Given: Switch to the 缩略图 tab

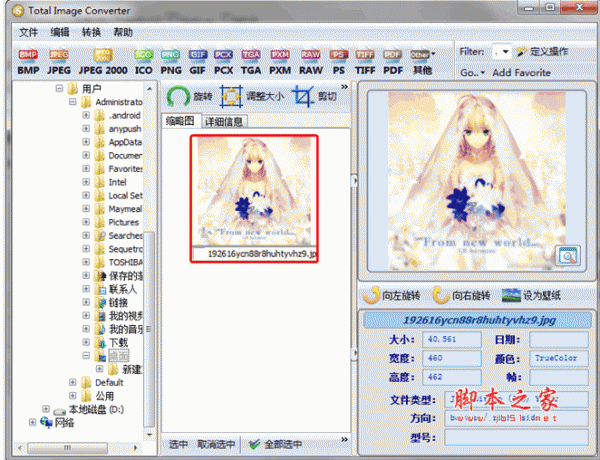Looking at the screenshot, I should [x=180, y=121].
